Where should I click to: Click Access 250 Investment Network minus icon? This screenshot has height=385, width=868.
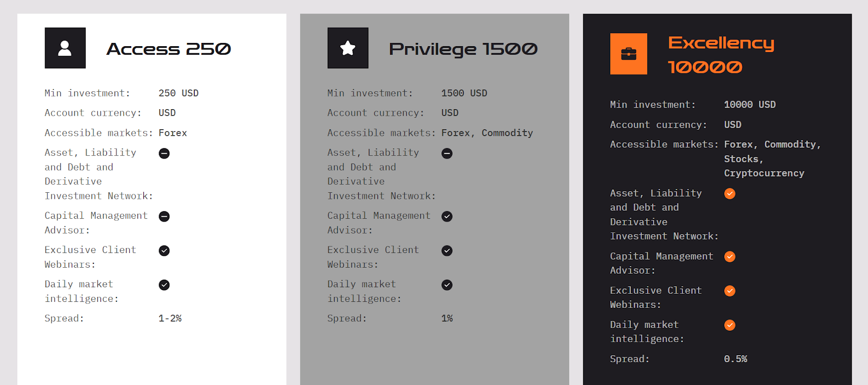pos(164,154)
